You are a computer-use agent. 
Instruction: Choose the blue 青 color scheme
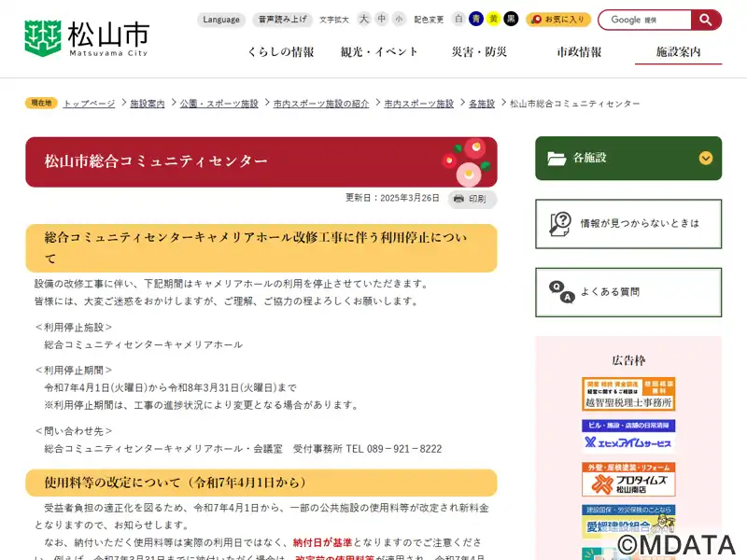pos(476,19)
